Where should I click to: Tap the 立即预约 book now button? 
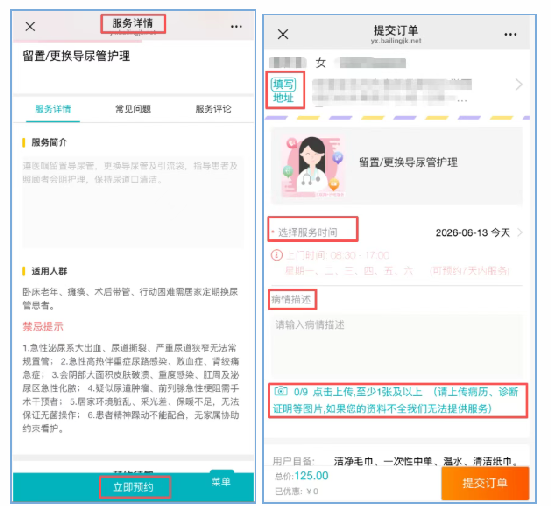134,487
